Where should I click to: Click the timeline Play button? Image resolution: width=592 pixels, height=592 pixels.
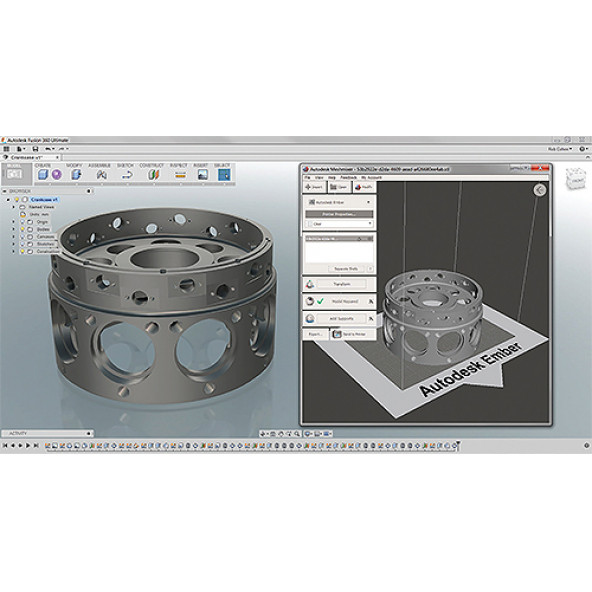pyautogui.click(x=28, y=446)
